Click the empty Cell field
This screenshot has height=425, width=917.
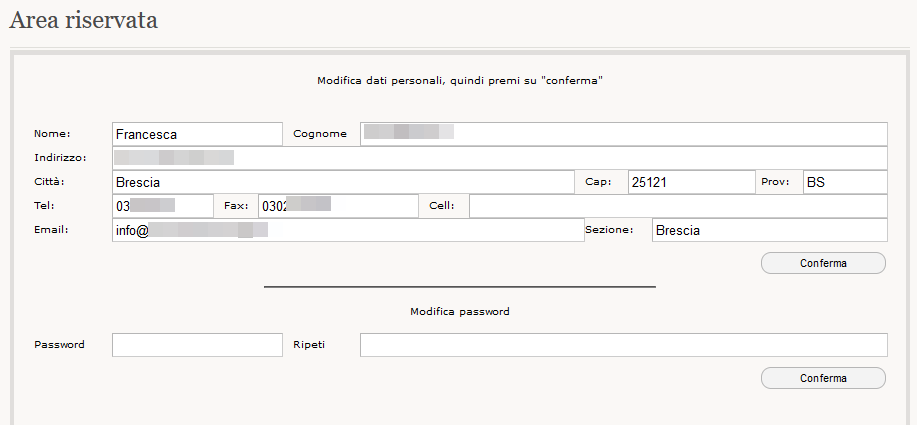(x=678, y=206)
